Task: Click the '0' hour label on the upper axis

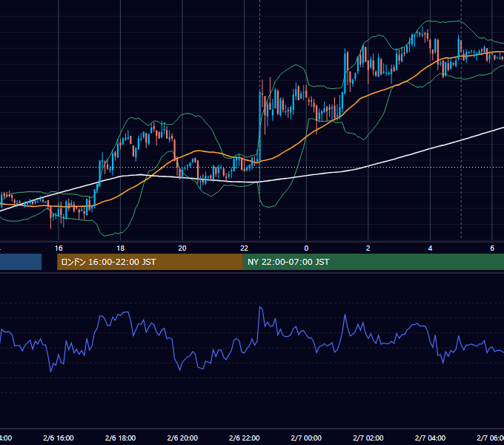Action: (x=306, y=248)
